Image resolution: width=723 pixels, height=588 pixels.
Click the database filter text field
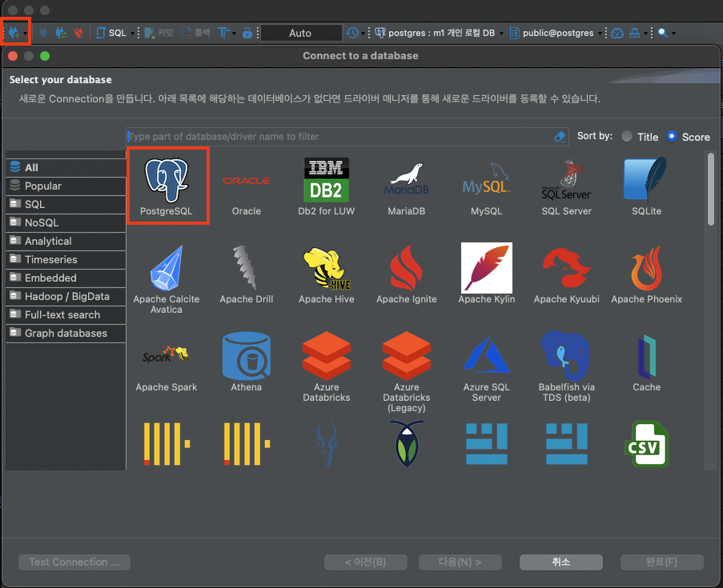click(x=339, y=137)
